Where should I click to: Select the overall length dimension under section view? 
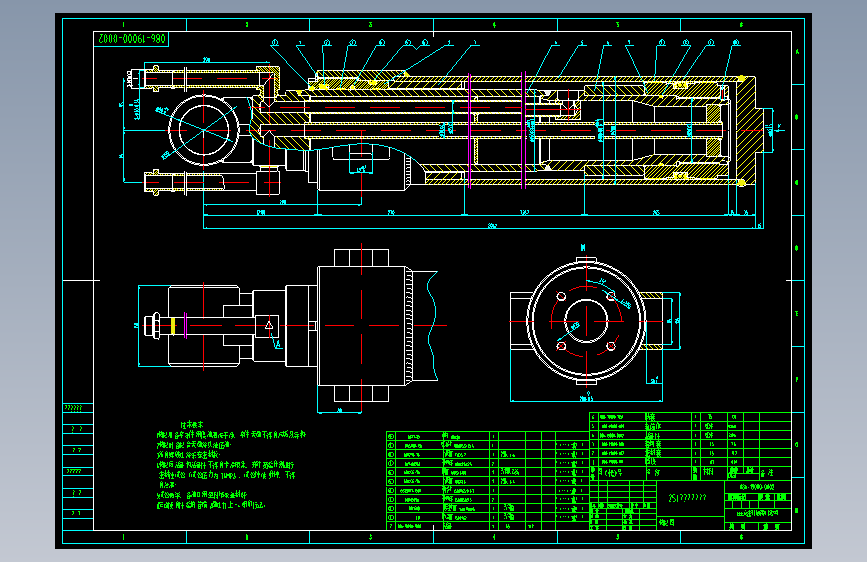[x=492, y=225]
